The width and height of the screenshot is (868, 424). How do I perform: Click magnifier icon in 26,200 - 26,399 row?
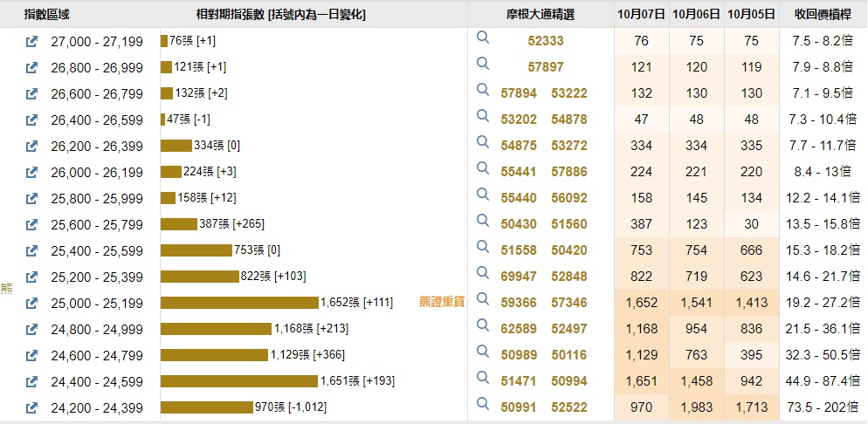pyautogui.click(x=483, y=144)
